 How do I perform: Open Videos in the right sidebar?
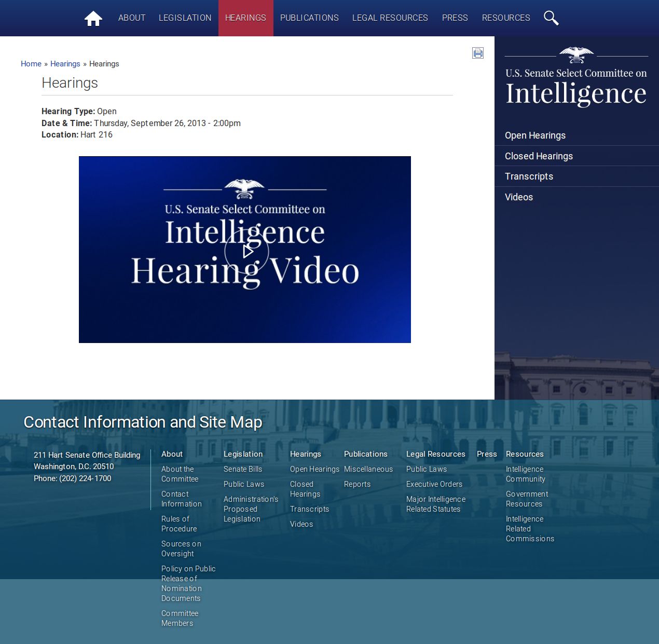[519, 197]
